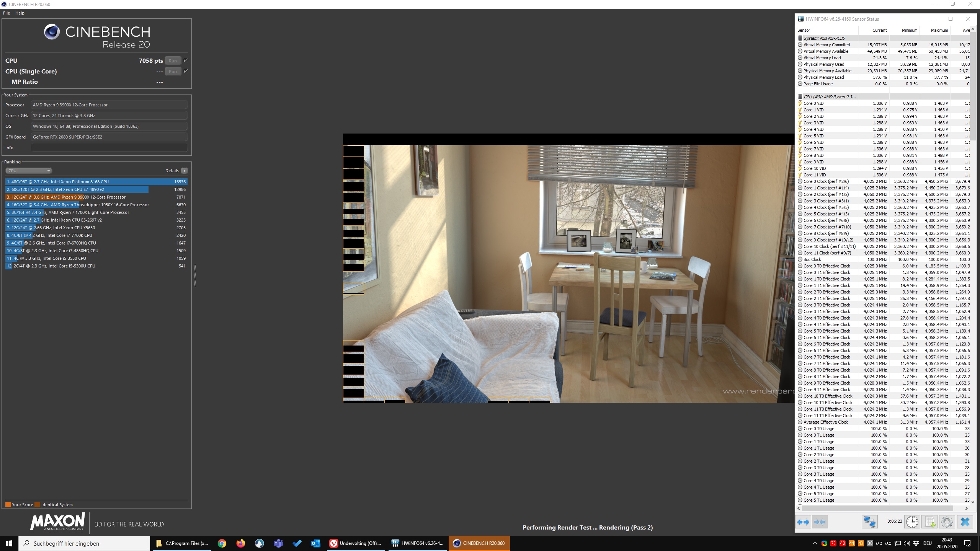Show hidden tray icons chevron
This screenshot has width=980, height=551.
(814, 543)
